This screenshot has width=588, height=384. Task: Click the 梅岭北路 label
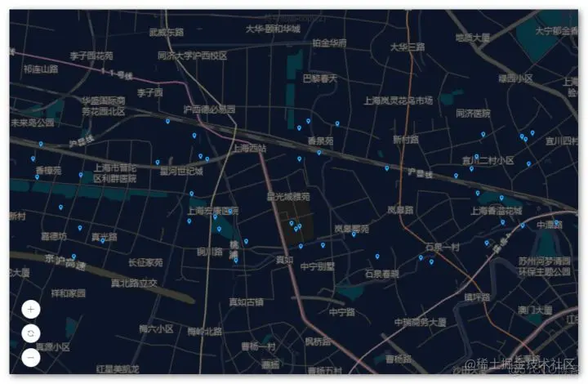(x=205, y=332)
